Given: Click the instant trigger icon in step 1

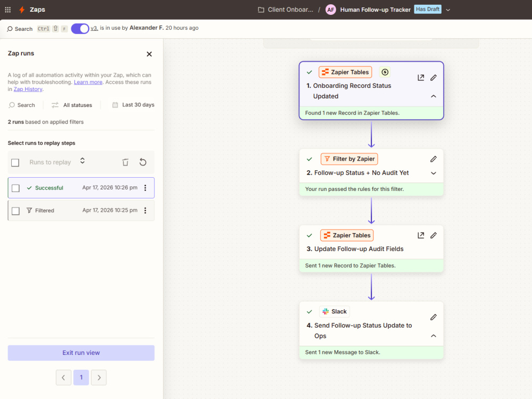Looking at the screenshot, I should click(x=385, y=72).
